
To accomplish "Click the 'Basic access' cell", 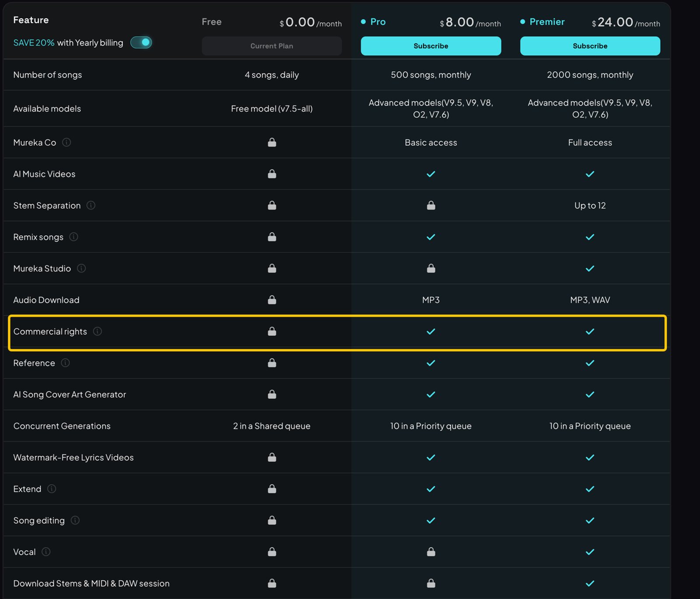I will (431, 143).
